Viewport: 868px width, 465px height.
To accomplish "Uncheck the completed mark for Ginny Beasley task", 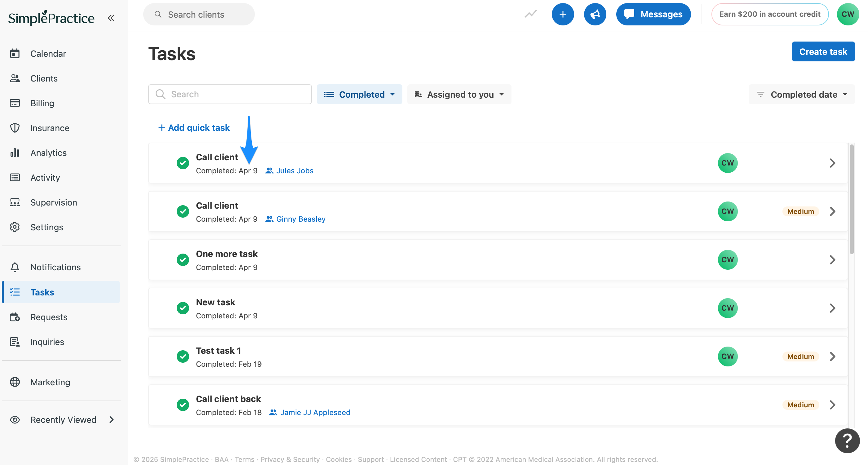I will 183,211.
